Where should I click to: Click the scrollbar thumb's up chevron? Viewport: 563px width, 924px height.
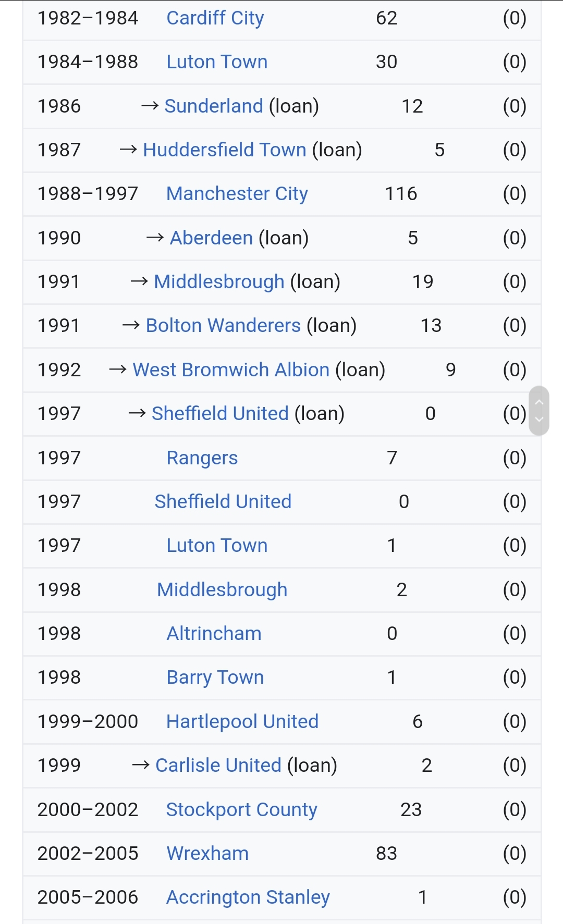539,402
